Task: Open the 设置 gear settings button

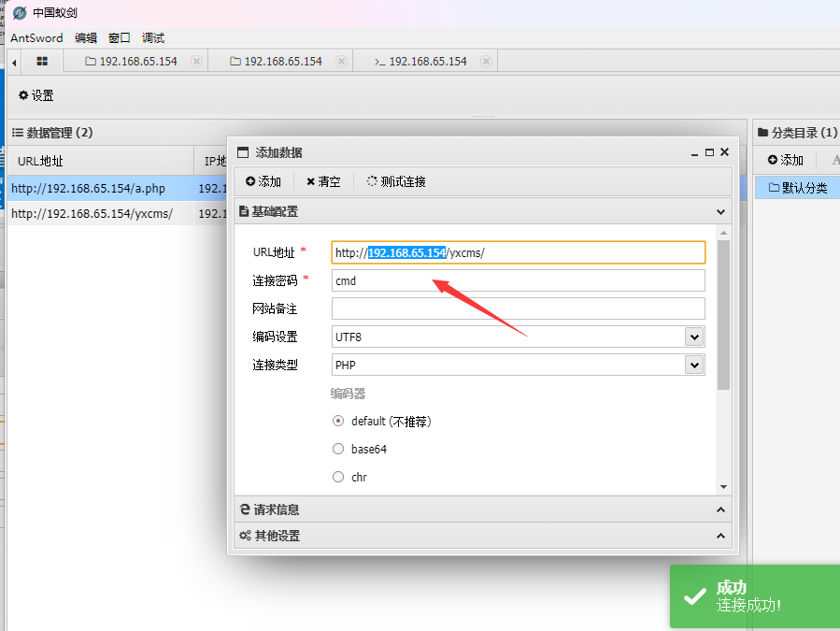Action: [36, 95]
